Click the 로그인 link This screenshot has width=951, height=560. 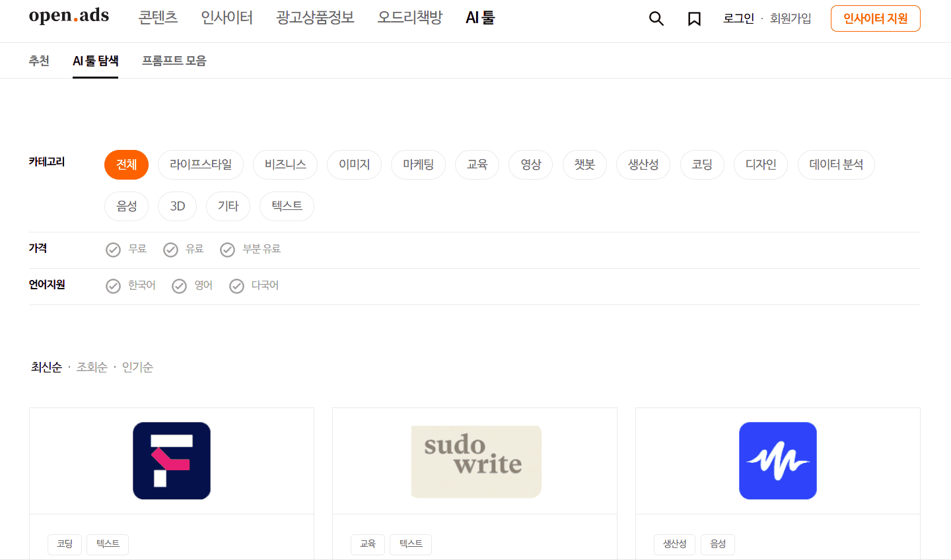[x=738, y=18]
